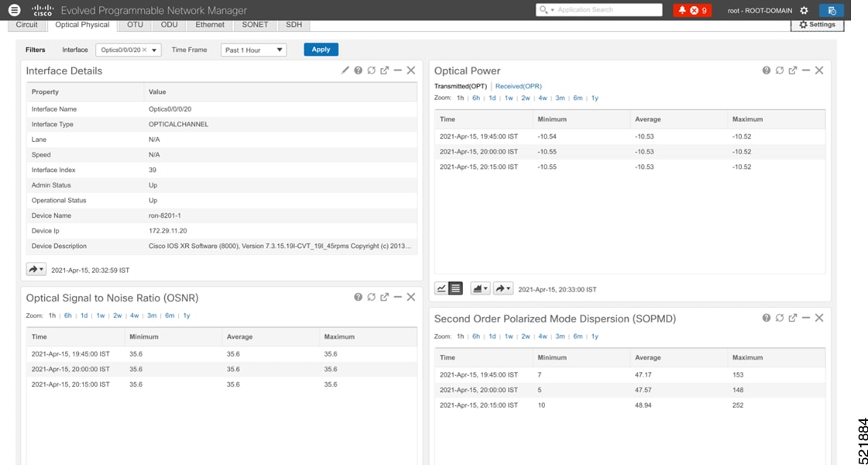Open the main hamburger menu
Screen dimensions: 868x465
tap(15, 10)
